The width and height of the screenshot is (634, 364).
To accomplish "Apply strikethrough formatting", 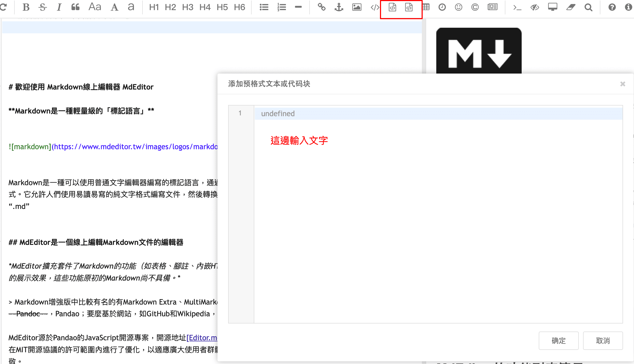I will (42, 7).
